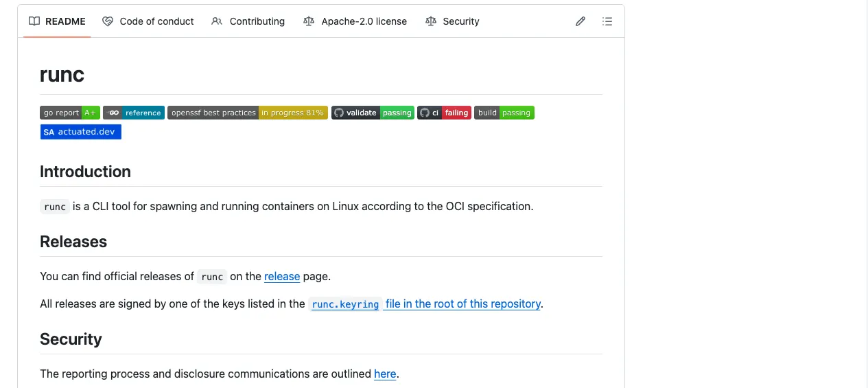Screen dimensions: 868x388
Task: Switch to Code of conduct tab
Action: point(148,21)
